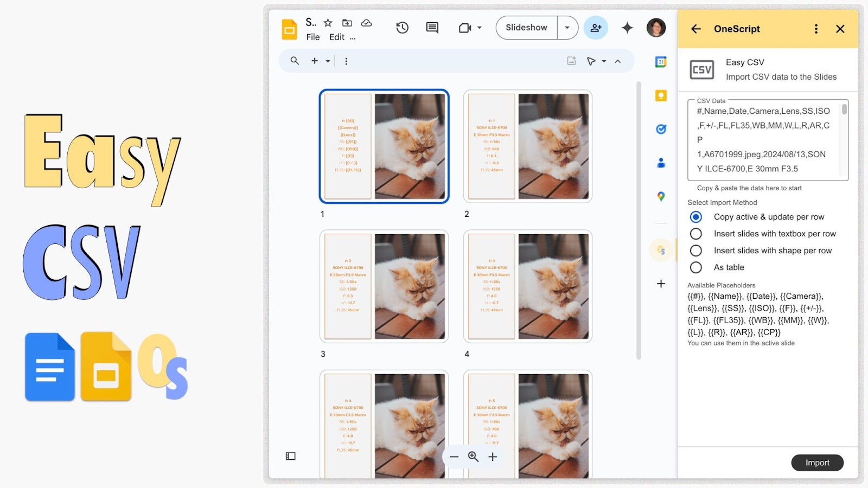Star this presentation
The image size is (868, 488).
(x=328, y=23)
